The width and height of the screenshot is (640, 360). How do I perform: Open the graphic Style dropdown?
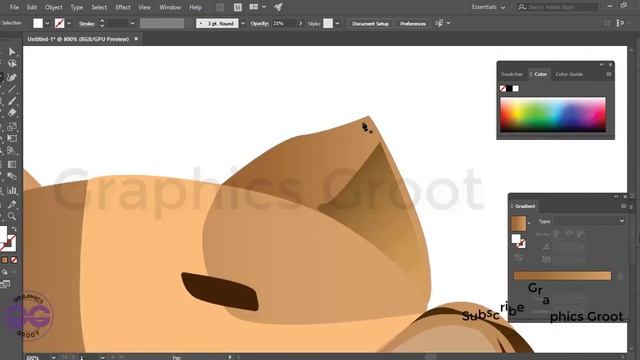[337, 24]
